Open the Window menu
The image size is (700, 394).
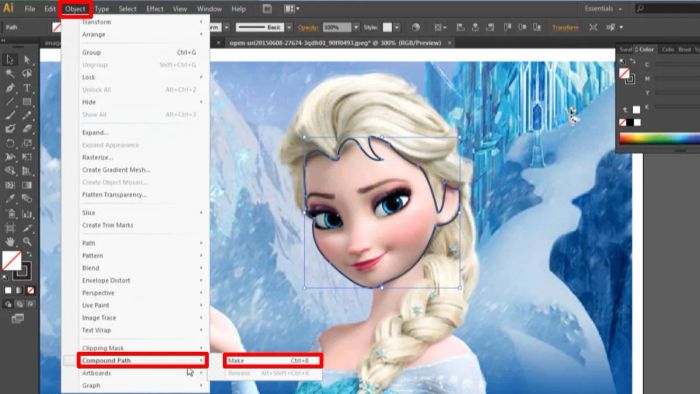(209, 8)
